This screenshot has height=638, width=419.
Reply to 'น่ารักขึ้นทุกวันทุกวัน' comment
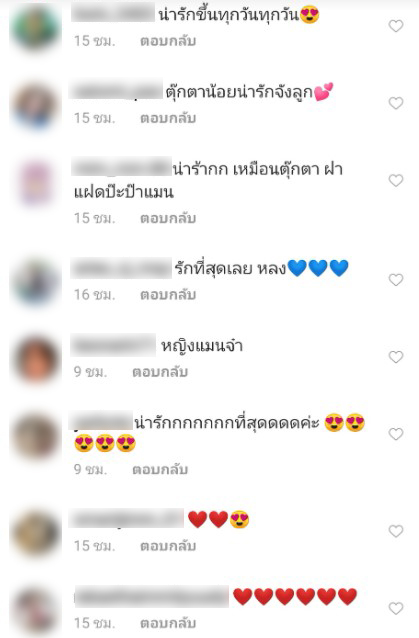point(168,41)
